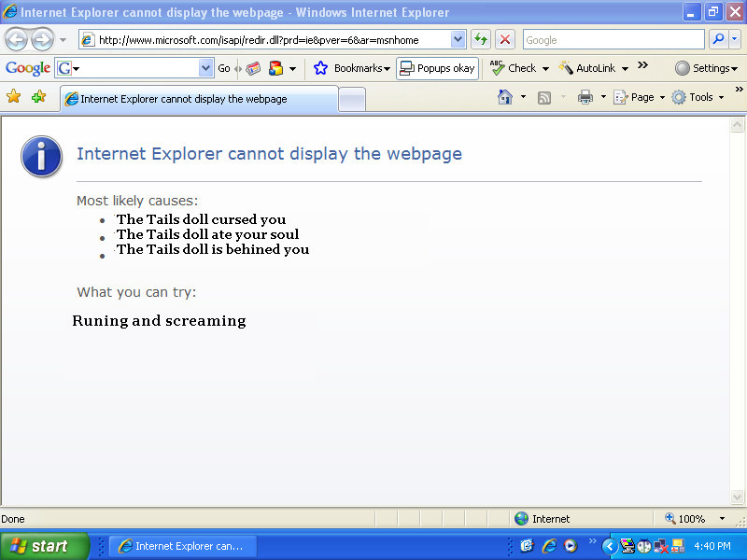Open the Windows Start button
747x560 pixels.
coord(44,546)
